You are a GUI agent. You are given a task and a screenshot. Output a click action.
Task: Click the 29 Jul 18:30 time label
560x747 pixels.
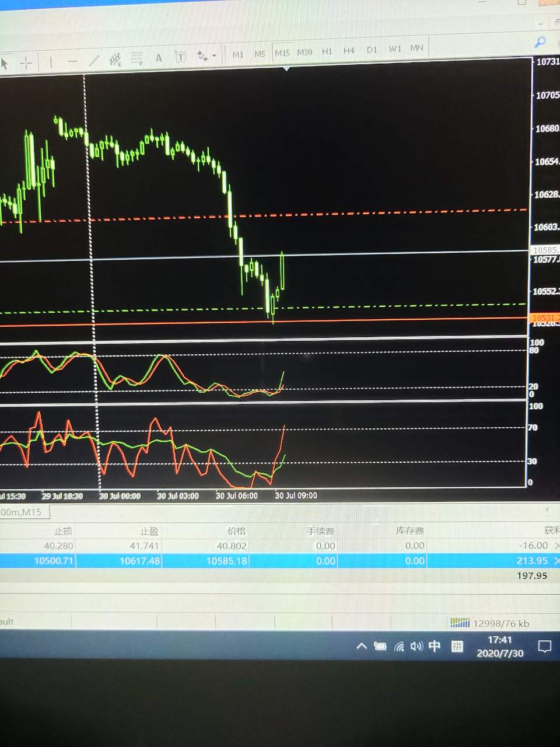pos(62,496)
